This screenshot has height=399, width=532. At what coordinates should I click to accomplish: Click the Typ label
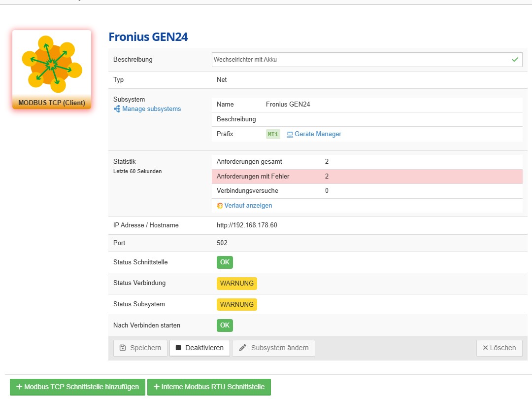tap(118, 80)
